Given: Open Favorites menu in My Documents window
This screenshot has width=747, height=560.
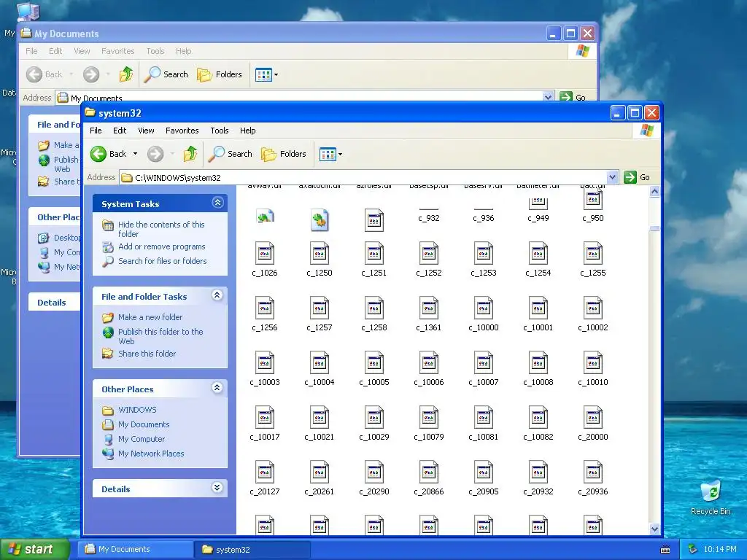Looking at the screenshot, I should click(x=117, y=51).
